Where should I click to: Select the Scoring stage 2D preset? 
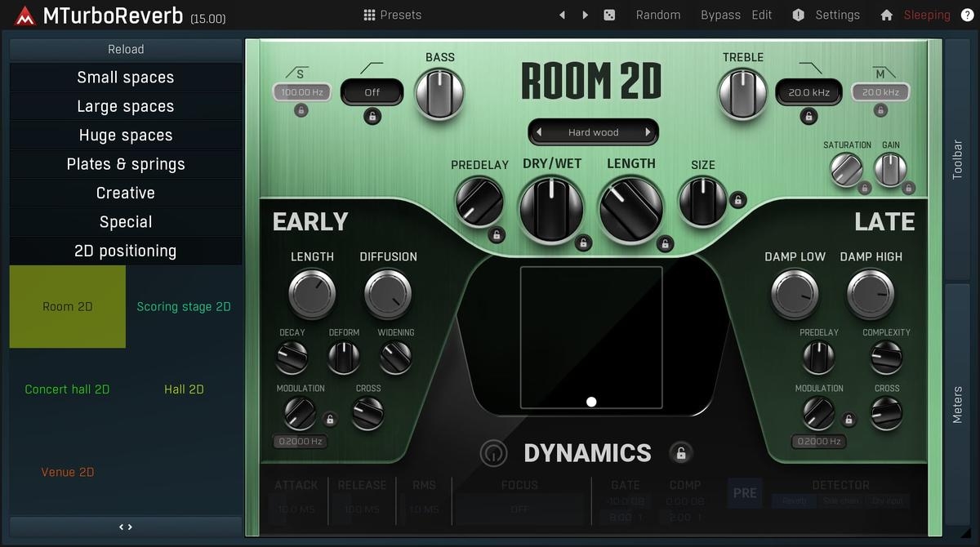[184, 307]
